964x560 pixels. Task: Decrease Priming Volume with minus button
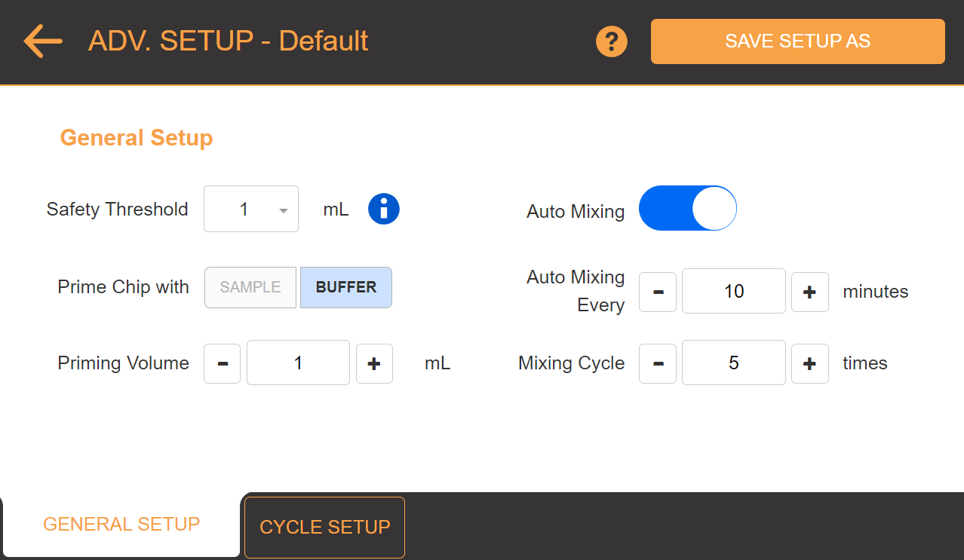(x=223, y=363)
